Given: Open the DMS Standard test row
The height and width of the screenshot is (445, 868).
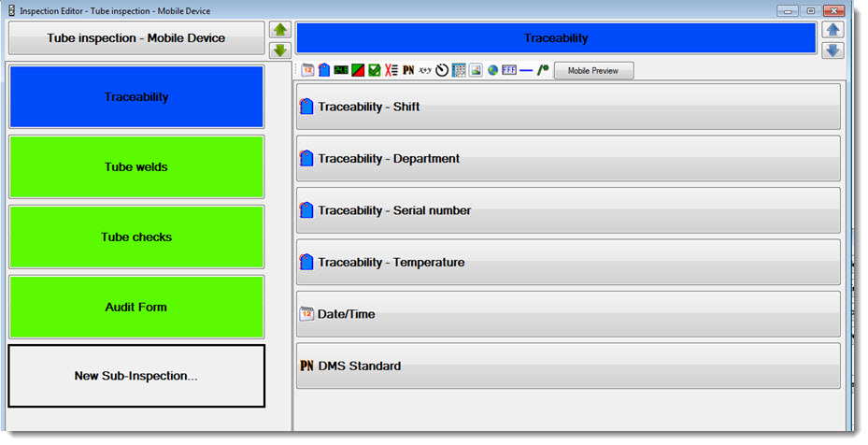Looking at the screenshot, I should point(568,366).
